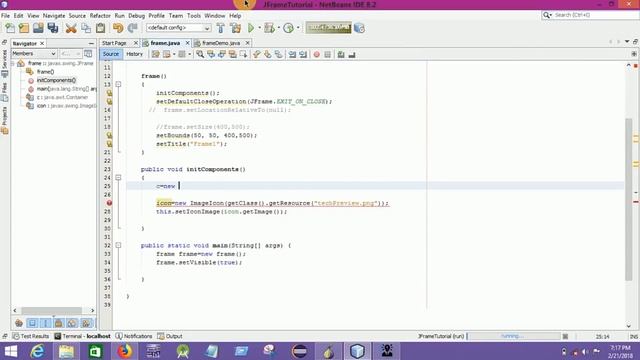Click the Save All toolbar icon
The image size is (640, 360).
pyautogui.click(x=53, y=28)
